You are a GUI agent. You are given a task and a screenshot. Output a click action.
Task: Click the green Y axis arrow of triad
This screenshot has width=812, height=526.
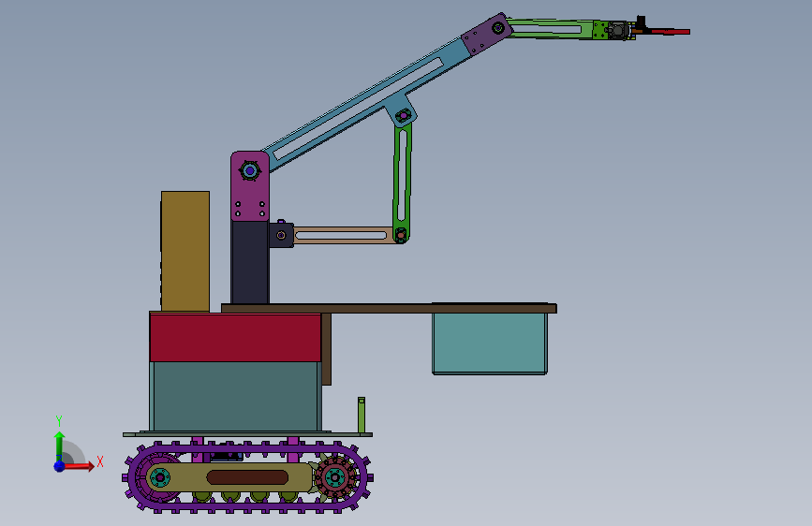59,446
